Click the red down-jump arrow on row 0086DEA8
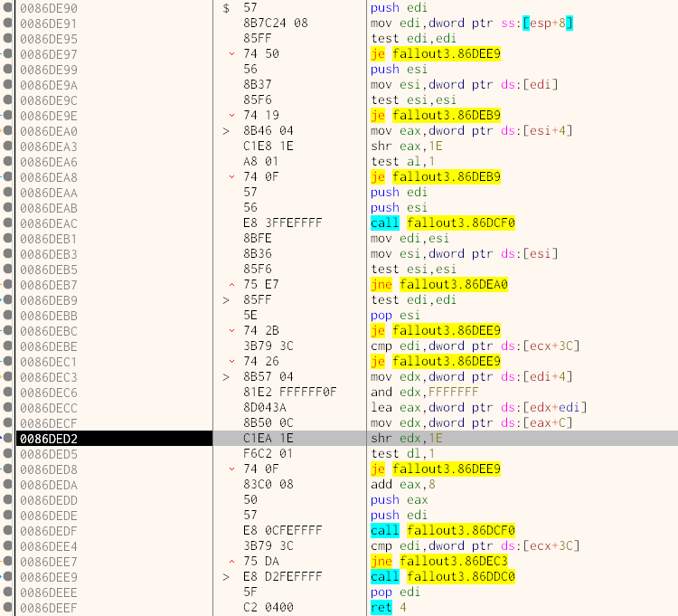This screenshot has height=616, width=678. click(231, 177)
